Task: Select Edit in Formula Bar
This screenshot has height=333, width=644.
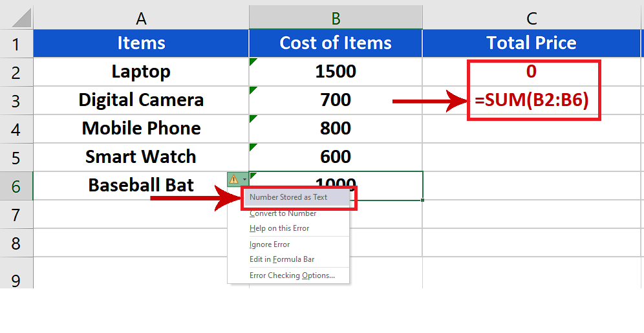Action: click(282, 259)
